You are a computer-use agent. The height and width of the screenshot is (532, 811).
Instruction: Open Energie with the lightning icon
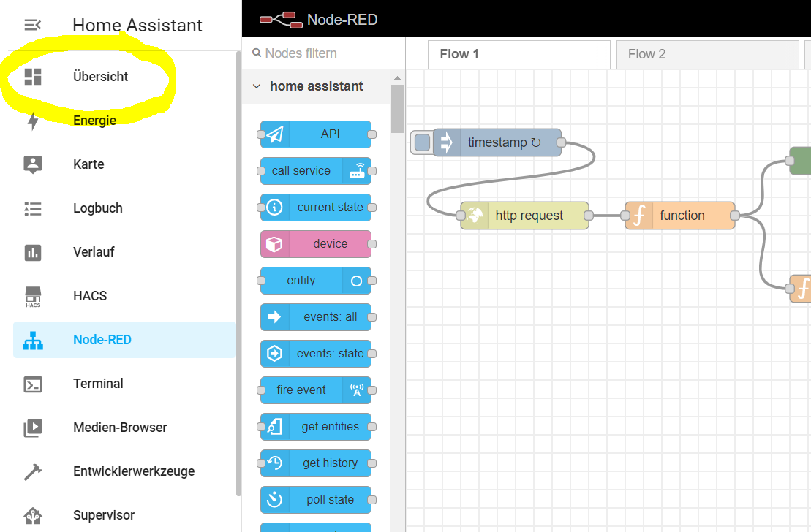(33, 121)
